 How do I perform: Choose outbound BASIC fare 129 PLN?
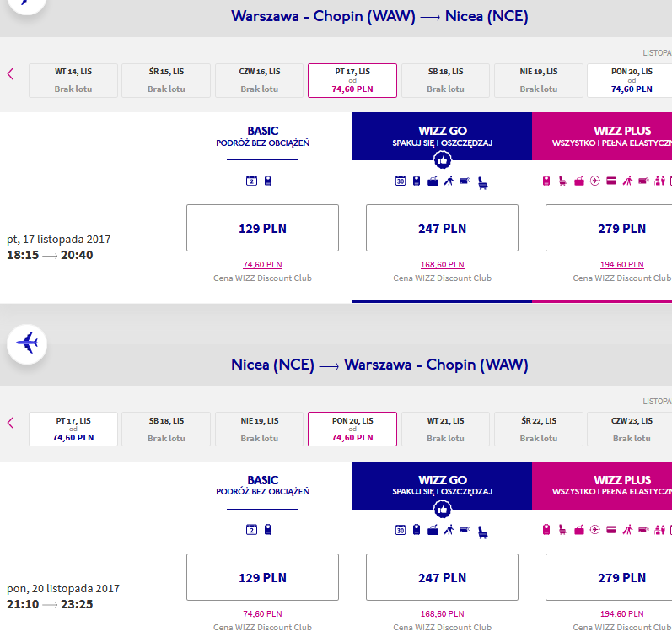(263, 228)
